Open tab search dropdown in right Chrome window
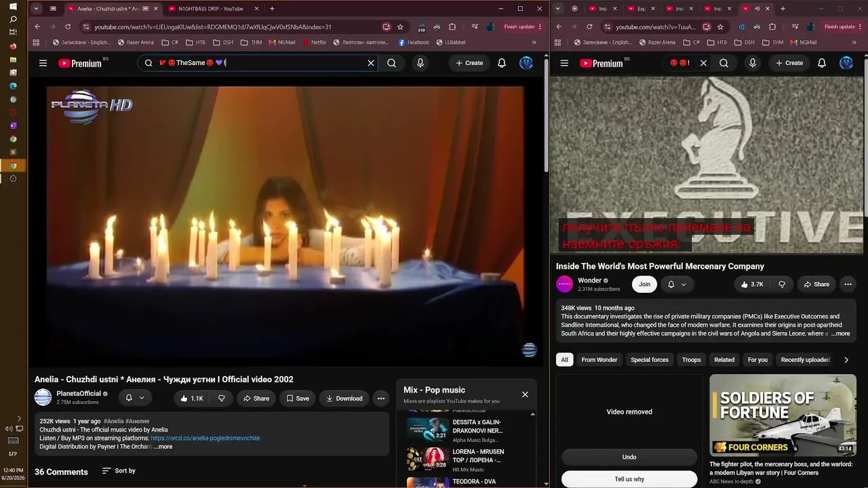Image resolution: width=868 pixels, height=488 pixels. [x=558, y=9]
